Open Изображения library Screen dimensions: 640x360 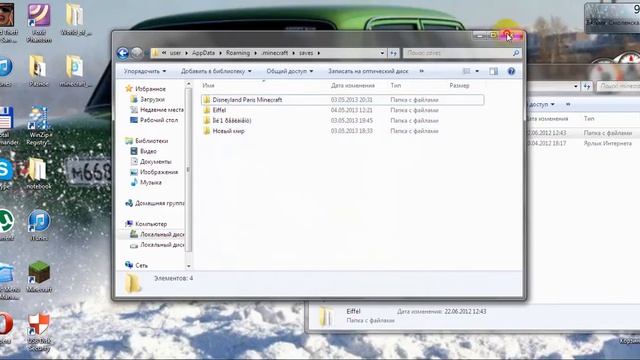pos(159,172)
